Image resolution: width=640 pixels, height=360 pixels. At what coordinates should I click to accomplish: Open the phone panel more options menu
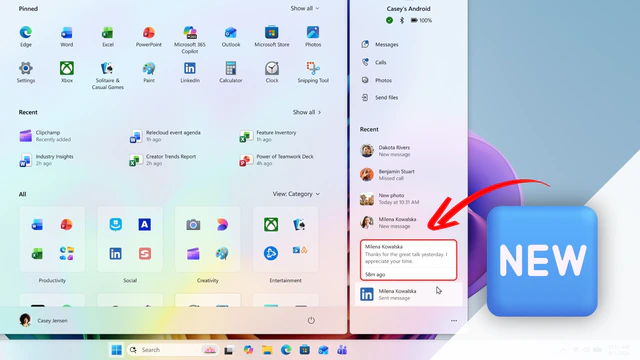(454, 320)
